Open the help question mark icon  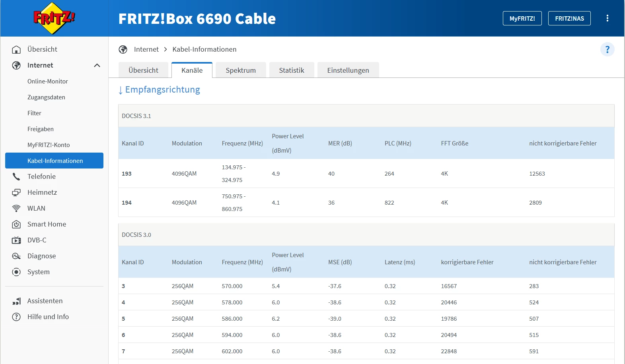[607, 49]
